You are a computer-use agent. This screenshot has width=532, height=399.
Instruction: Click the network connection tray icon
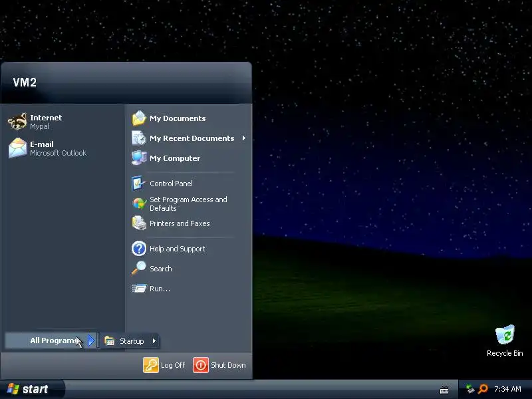coord(470,389)
